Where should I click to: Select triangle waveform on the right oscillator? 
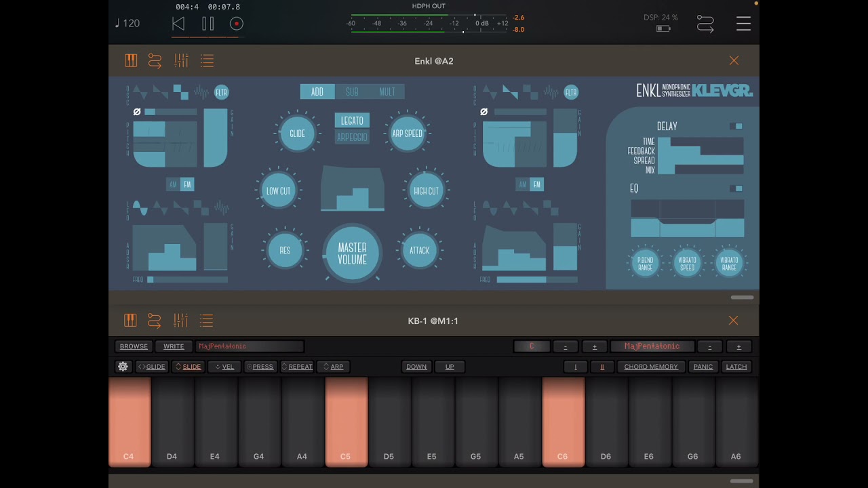(490, 91)
